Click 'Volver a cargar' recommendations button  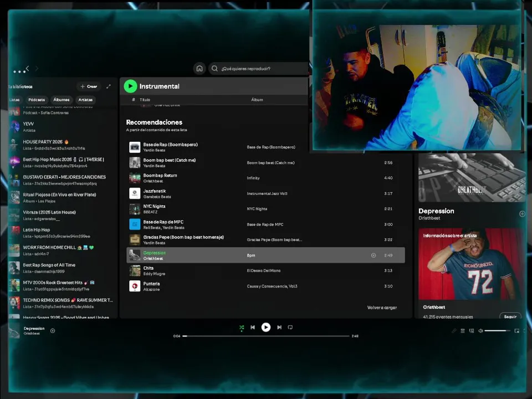382,308
